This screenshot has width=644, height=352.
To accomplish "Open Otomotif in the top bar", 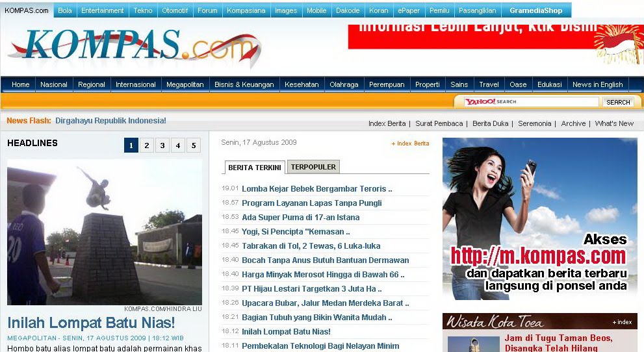I will coord(175,10).
